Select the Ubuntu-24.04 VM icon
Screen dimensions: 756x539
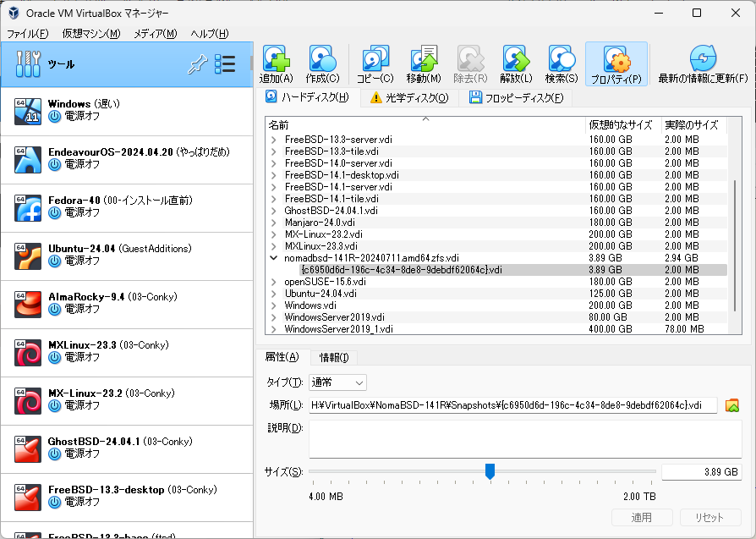[27, 256]
